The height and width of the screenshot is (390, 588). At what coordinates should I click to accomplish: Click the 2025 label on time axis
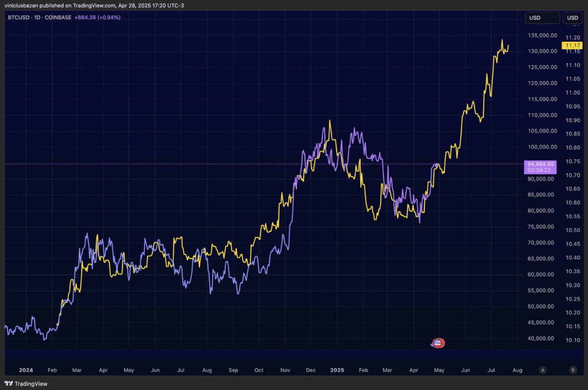(337, 370)
